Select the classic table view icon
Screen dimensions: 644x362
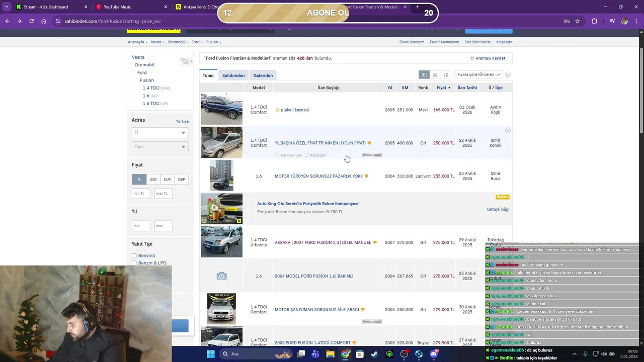click(x=424, y=74)
